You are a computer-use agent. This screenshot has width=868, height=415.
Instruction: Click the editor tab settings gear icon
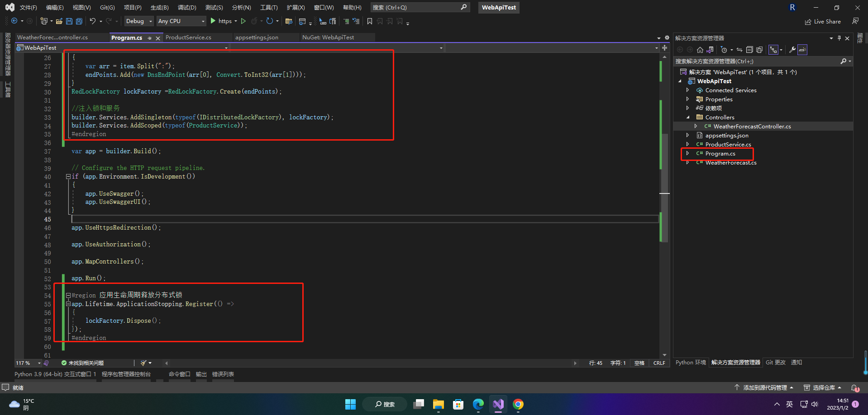tap(667, 38)
